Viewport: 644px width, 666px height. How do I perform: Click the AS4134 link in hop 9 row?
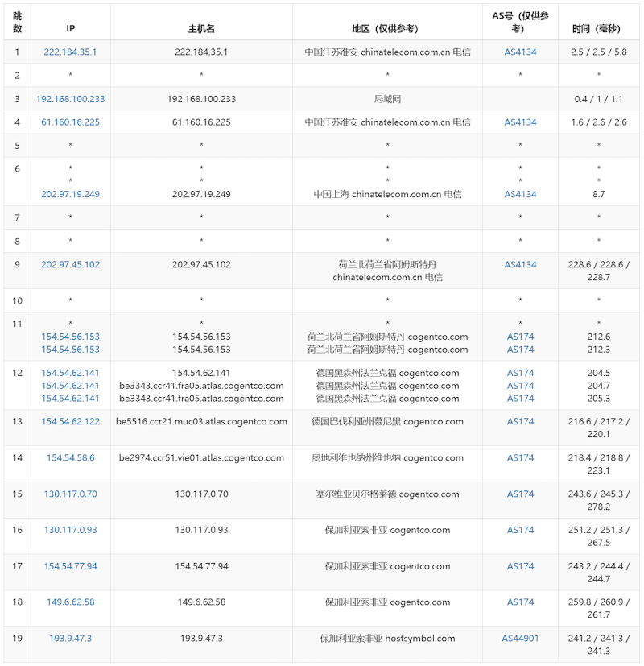click(x=520, y=265)
